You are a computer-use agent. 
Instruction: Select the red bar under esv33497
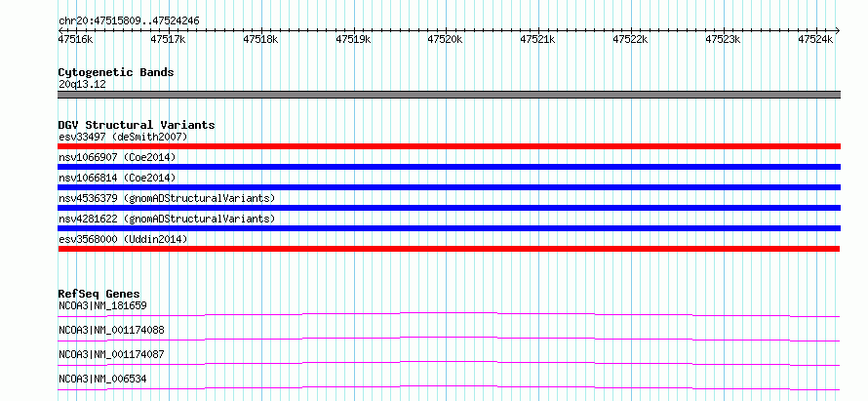tap(449, 146)
